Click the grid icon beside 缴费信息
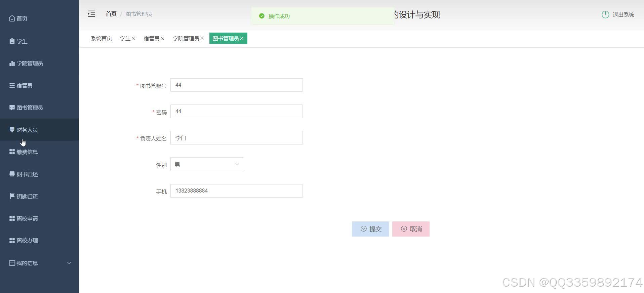Screen dimensions: 644x293 click(x=12, y=152)
